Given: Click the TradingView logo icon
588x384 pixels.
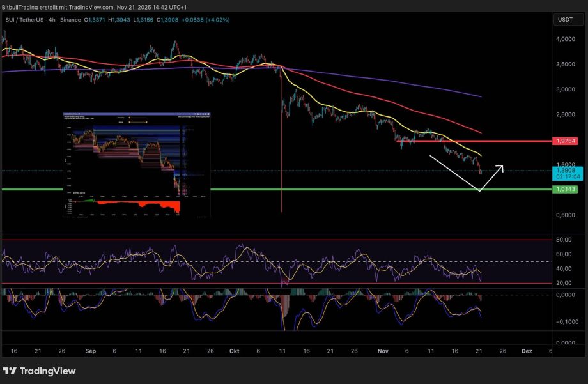Looking at the screenshot, I should (x=10, y=371).
